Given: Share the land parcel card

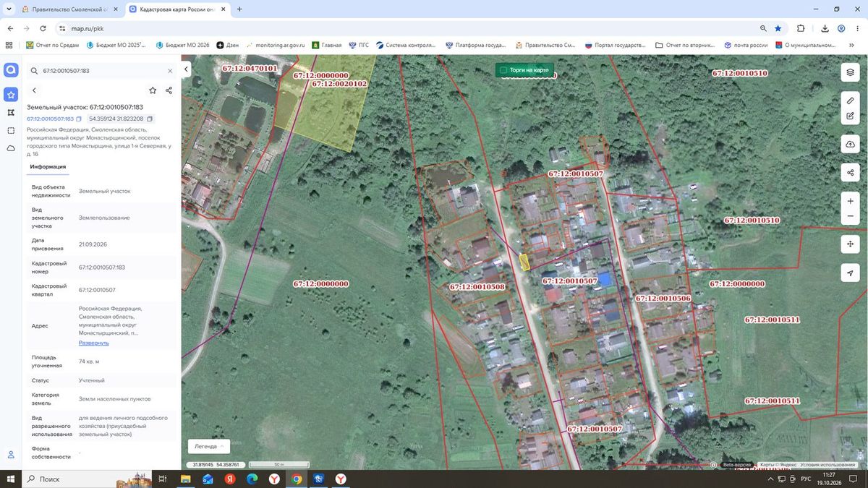Looking at the screenshot, I should tap(169, 90).
